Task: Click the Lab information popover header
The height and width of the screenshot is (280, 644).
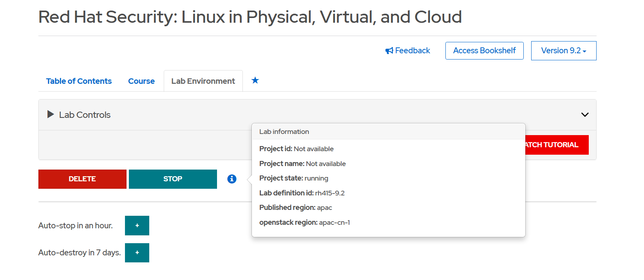Action: coord(284,132)
